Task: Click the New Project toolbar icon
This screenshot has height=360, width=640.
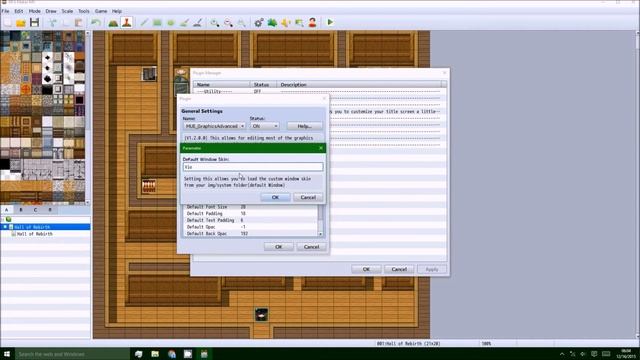Action: coord(7,22)
